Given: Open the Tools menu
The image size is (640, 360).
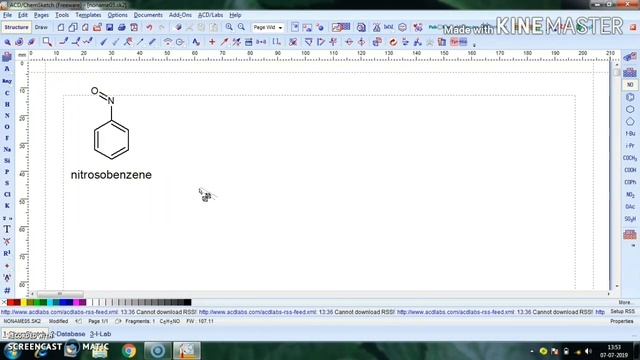Looking at the screenshot, I should coord(62,15).
